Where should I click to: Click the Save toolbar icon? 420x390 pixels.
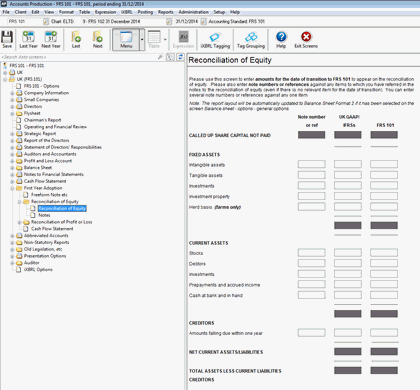7,40
